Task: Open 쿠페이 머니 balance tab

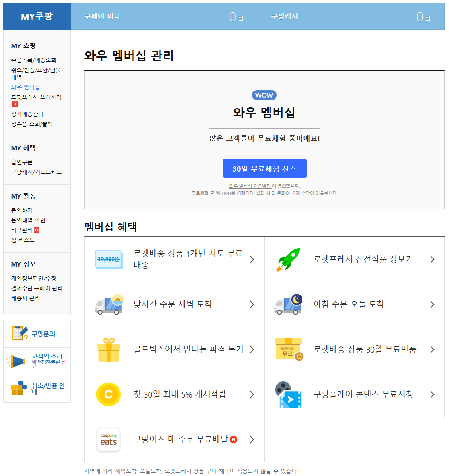Action: pos(164,16)
